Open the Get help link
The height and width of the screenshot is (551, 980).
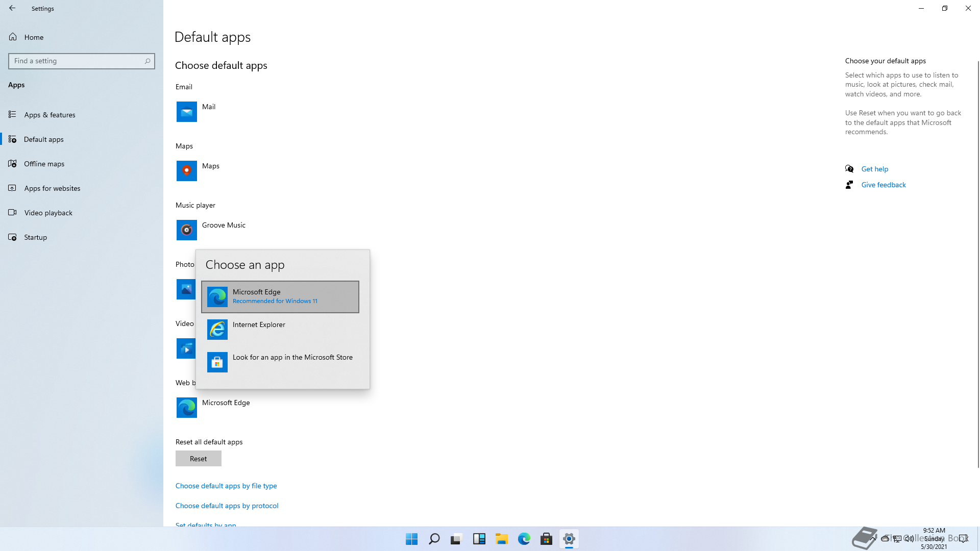pyautogui.click(x=875, y=169)
